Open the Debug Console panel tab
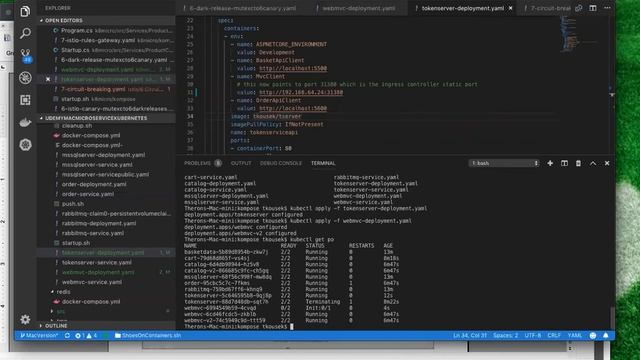 (281, 163)
